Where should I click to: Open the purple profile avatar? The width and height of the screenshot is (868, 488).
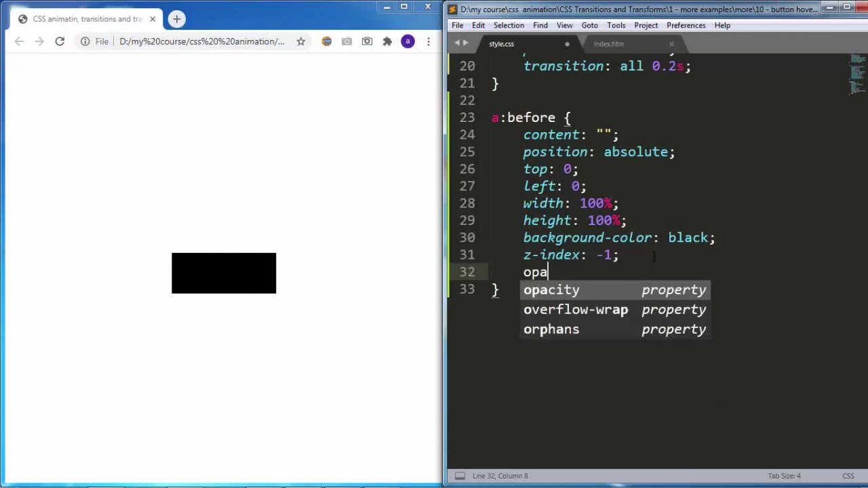pyautogui.click(x=408, y=41)
